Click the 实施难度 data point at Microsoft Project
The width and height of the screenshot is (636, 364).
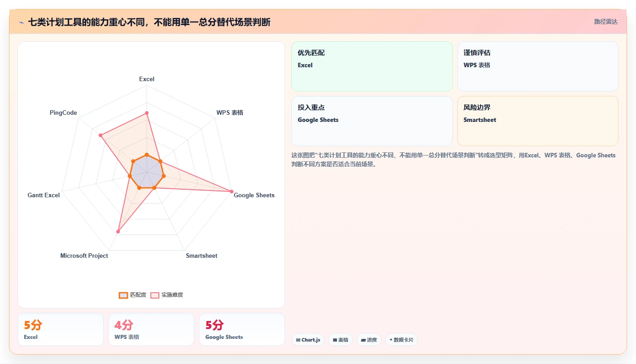click(x=118, y=232)
